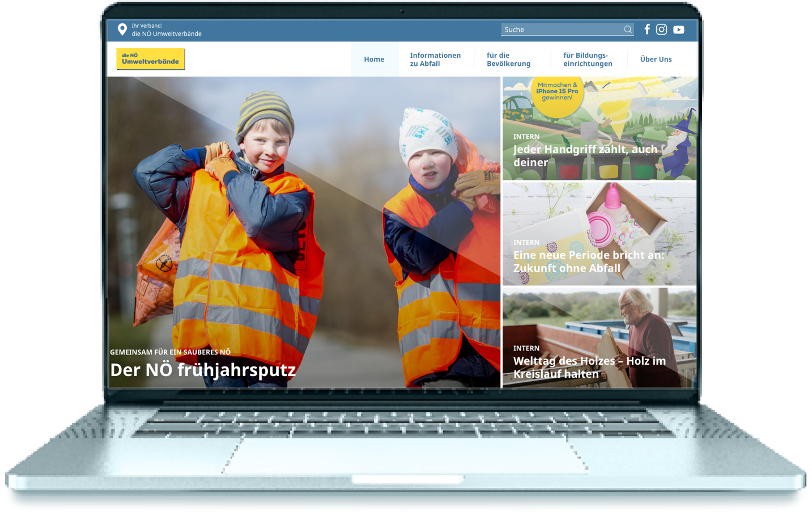Click the magnifying glass search icon
This screenshot has height=515, width=812.
(x=627, y=29)
